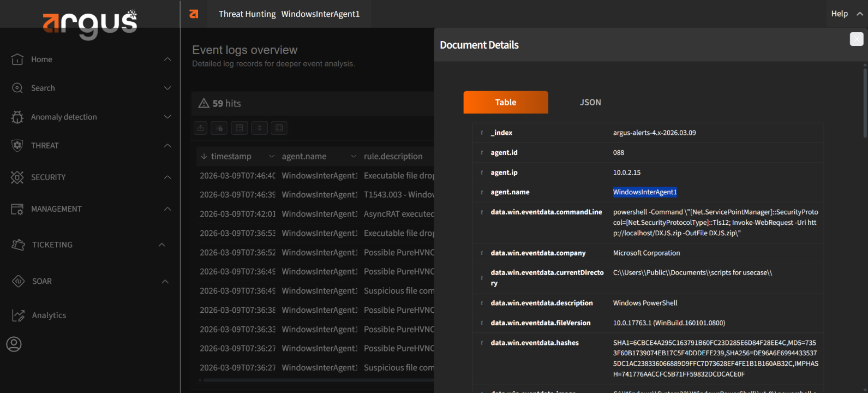Click the fullscreen icon in the hits toolbar
868x393 pixels.
pyautogui.click(x=279, y=128)
